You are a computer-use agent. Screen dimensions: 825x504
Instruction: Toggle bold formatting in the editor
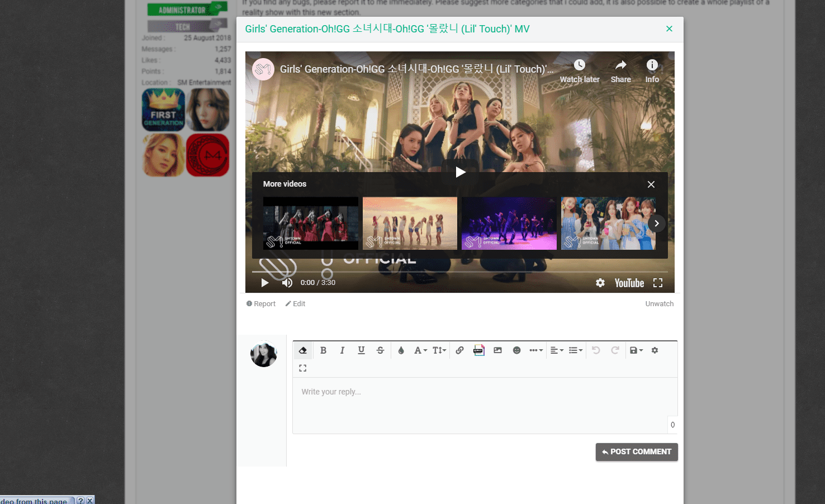(x=323, y=350)
